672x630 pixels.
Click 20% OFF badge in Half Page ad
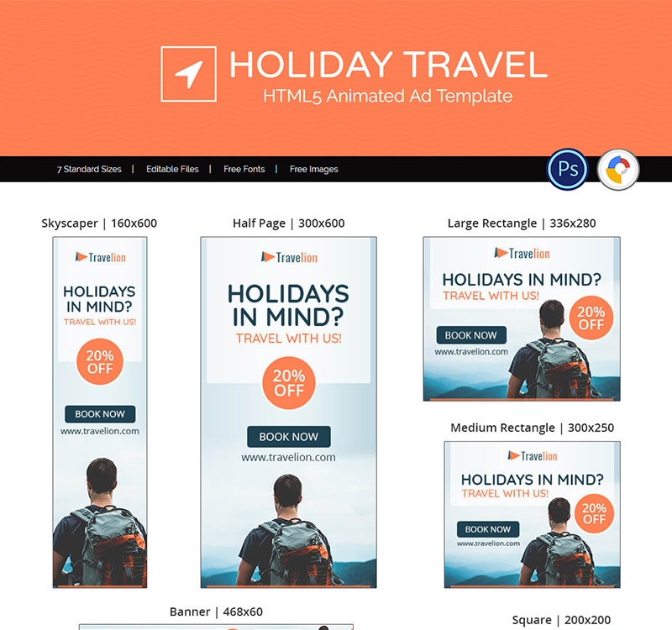(289, 383)
